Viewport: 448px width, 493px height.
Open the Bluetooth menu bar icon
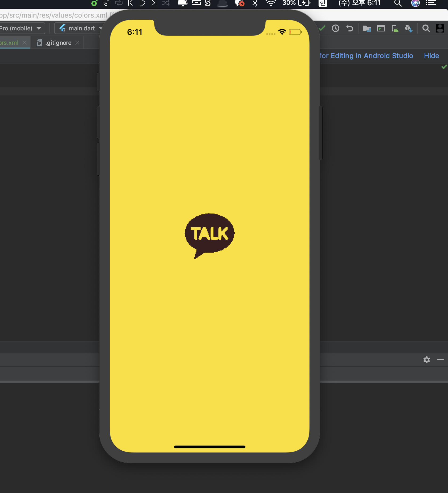[255, 3]
